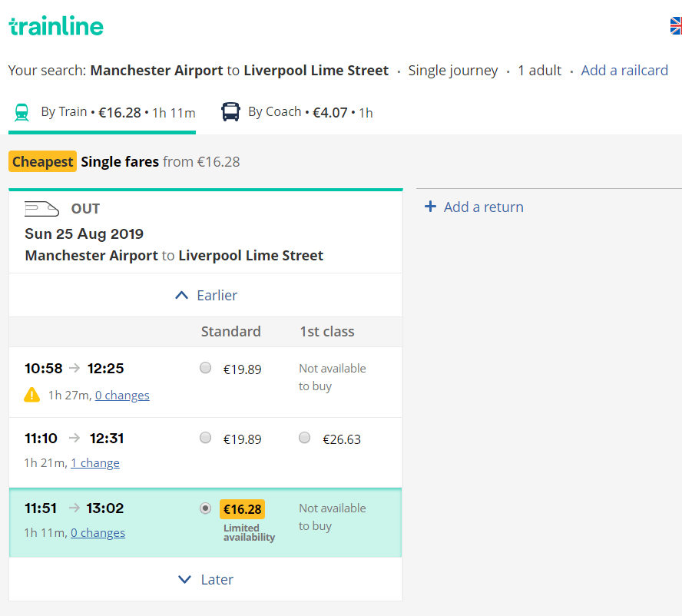This screenshot has height=616, width=682.
Task: Click Add a railcard link
Action: (624, 70)
